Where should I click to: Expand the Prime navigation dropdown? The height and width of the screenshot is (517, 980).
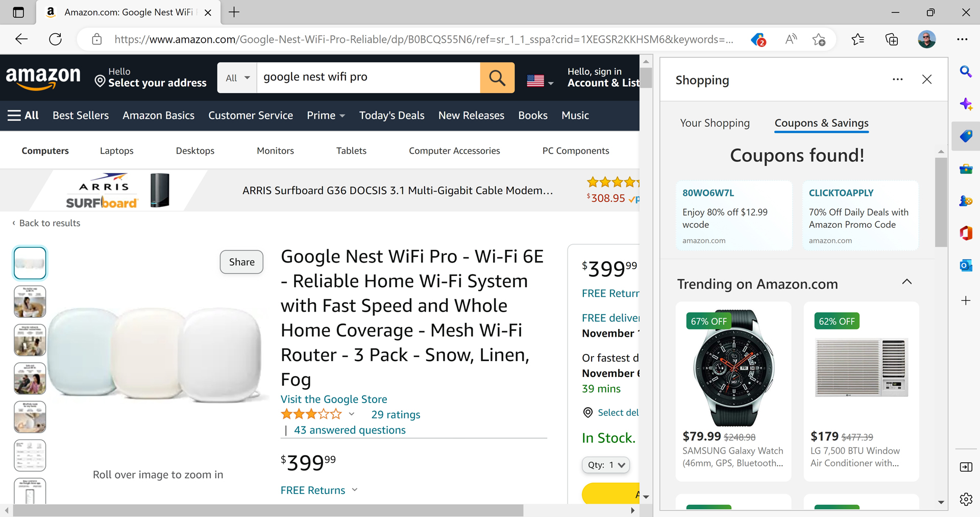coord(326,115)
